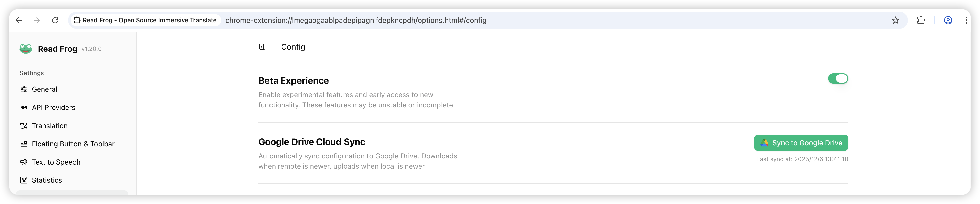Screen dimensions: 980x204
Task: Collapse the sidebar panel icon
Action: coord(262,47)
